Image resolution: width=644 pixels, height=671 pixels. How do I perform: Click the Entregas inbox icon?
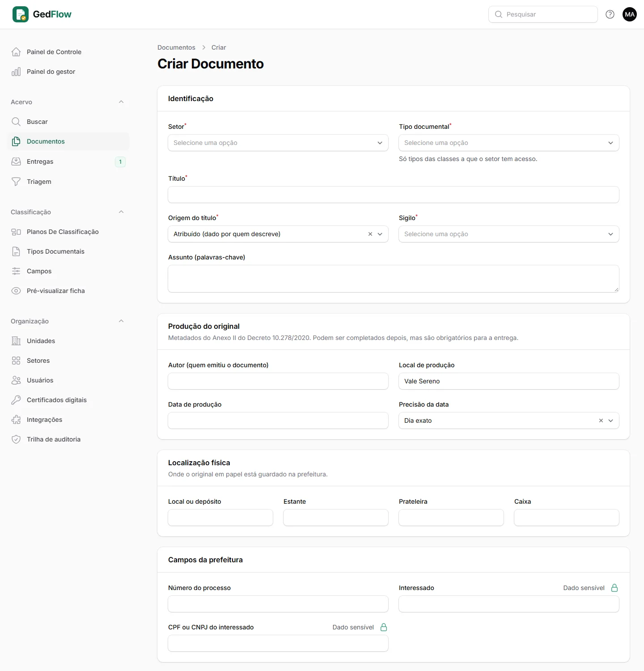(16, 161)
